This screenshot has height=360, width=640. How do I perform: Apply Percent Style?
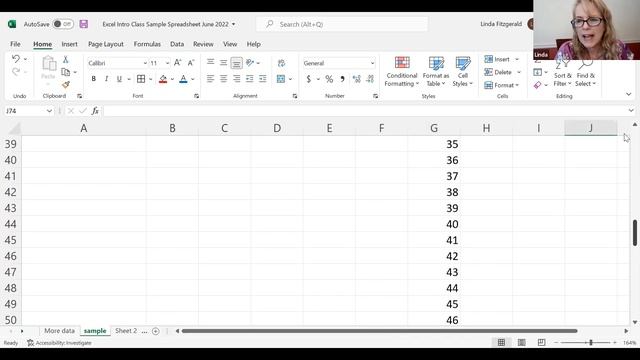[x=329, y=79]
